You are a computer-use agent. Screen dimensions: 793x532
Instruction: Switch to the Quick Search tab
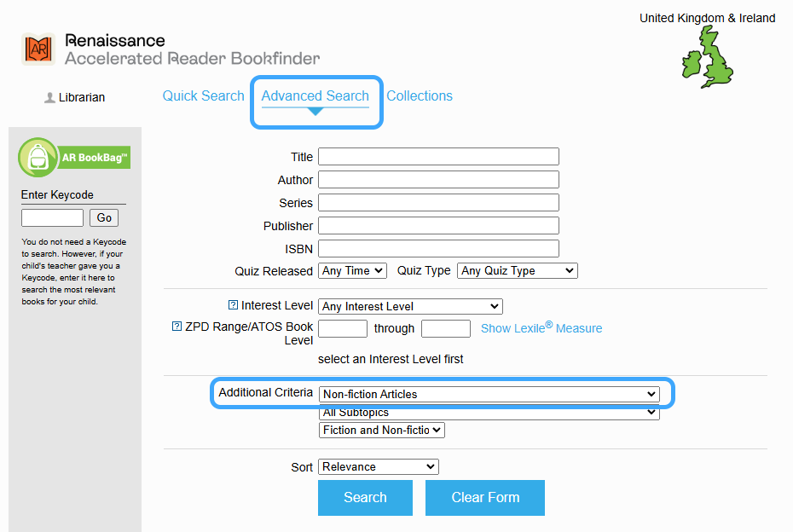click(x=203, y=95)
